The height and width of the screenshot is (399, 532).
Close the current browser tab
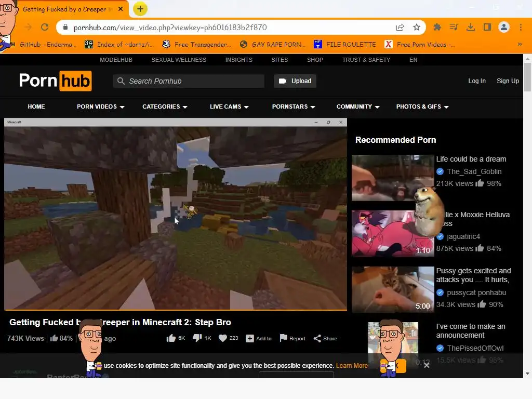pyautogui.click(x=121, y=9)
